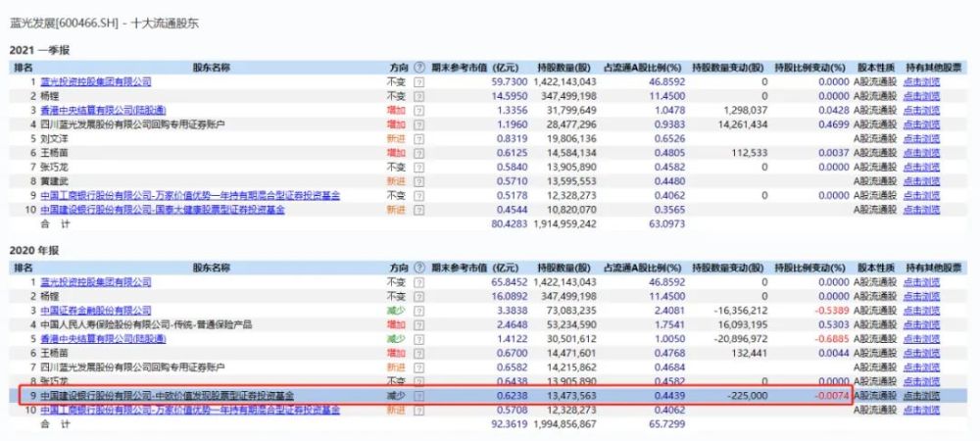Sort by 期末参考市值 header in 2020 年报 table

(474, 268)
